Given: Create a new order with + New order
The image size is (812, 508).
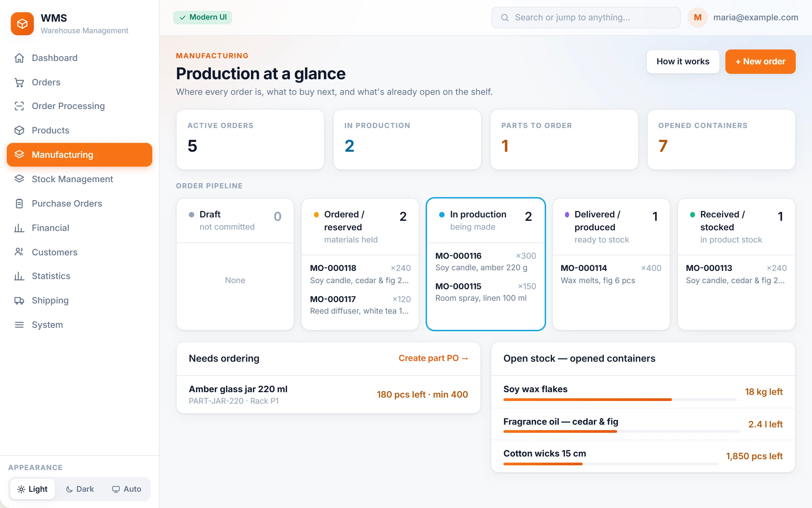Looking at the screenshot, I should [760, 61].
